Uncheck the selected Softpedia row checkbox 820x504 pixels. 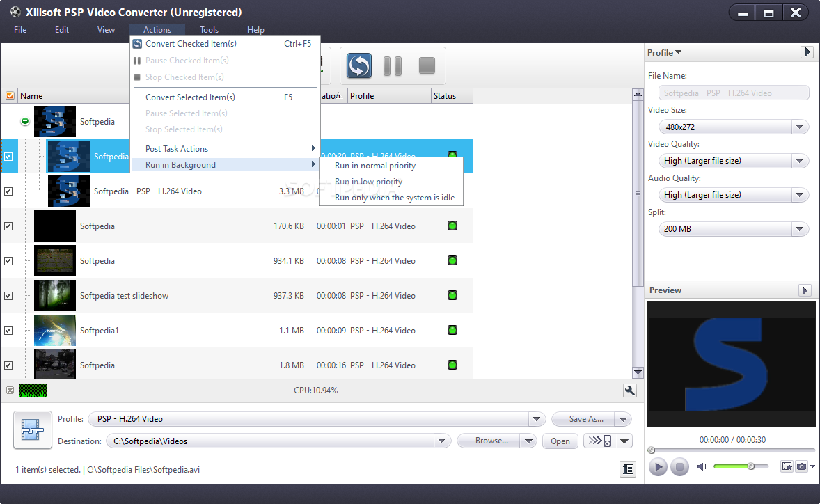click(x=8, y=157)
